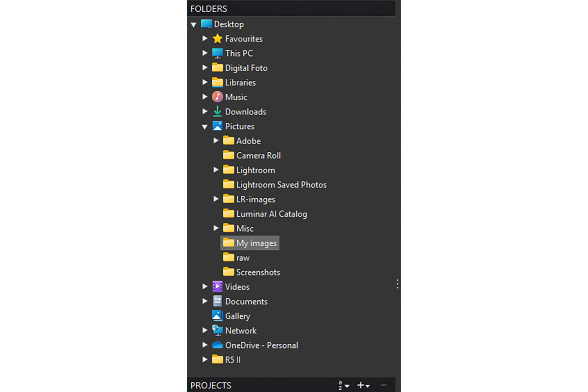The height and width of the screenshot is (392, 588).
Task: Select the "Luminar AI Catalog" label
Action: 272,214
